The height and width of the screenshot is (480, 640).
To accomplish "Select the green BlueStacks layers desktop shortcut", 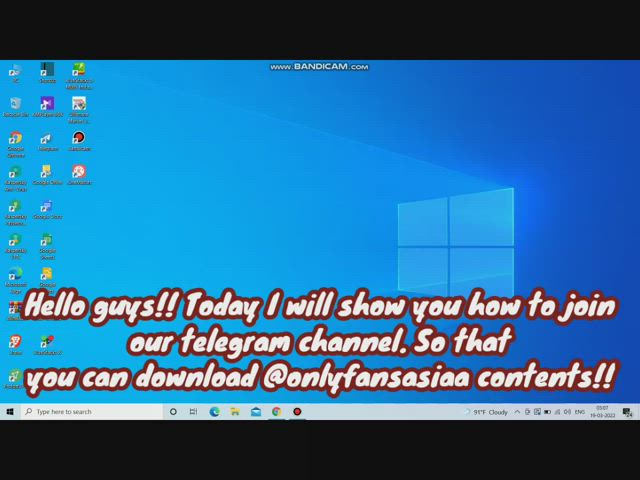I will tap(79, 76).
